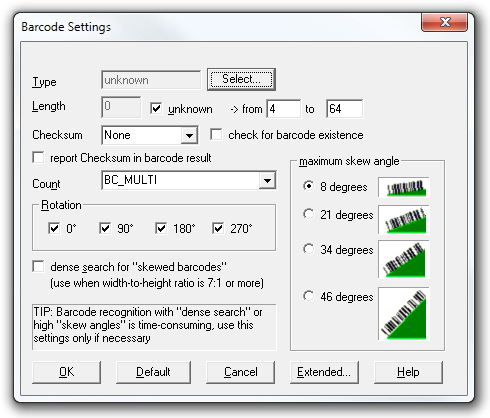Close the Barcode Settings dialog
This screenshot has height=418, width=490.
click(444, 22)
